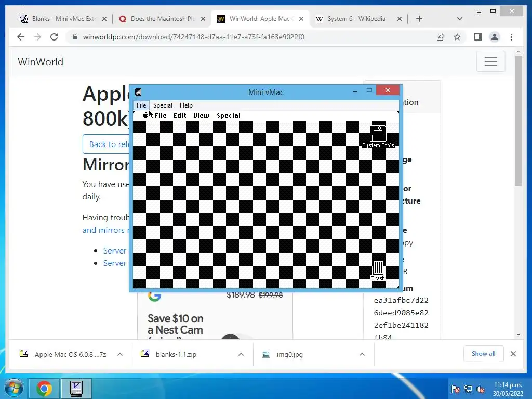Open the Apple menu in the emulated Mac
This screenshot has width=532, height=399.
pos(145,115)
